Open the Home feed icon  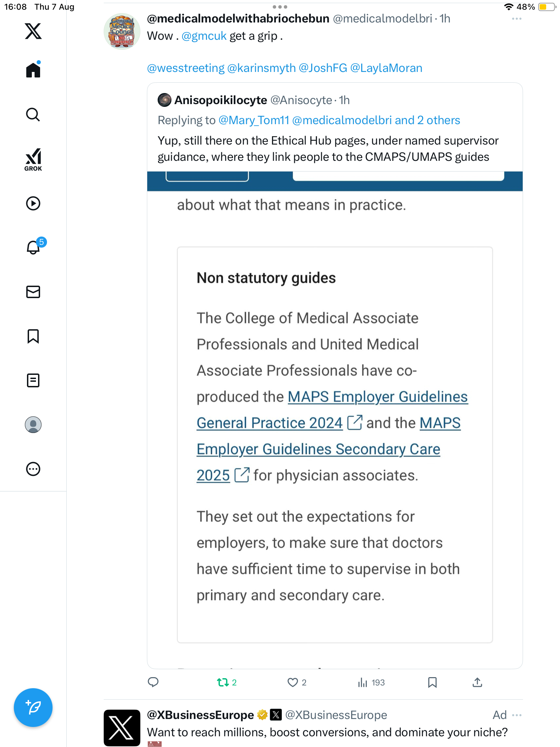tap(33, 70)
